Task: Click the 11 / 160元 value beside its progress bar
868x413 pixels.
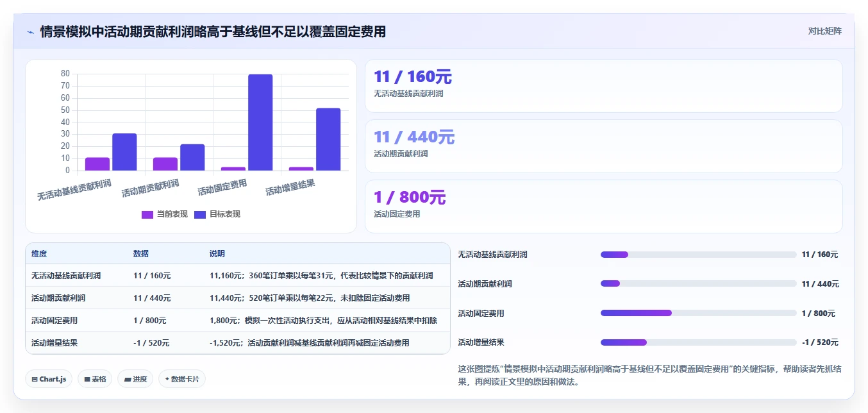Action: [820, 255]
